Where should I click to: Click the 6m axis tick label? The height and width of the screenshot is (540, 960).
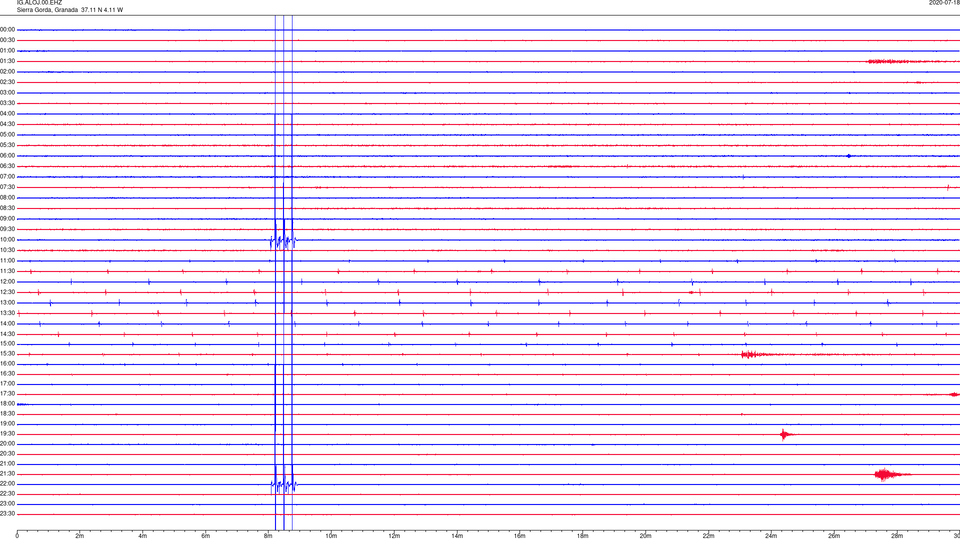coord(206,536)
